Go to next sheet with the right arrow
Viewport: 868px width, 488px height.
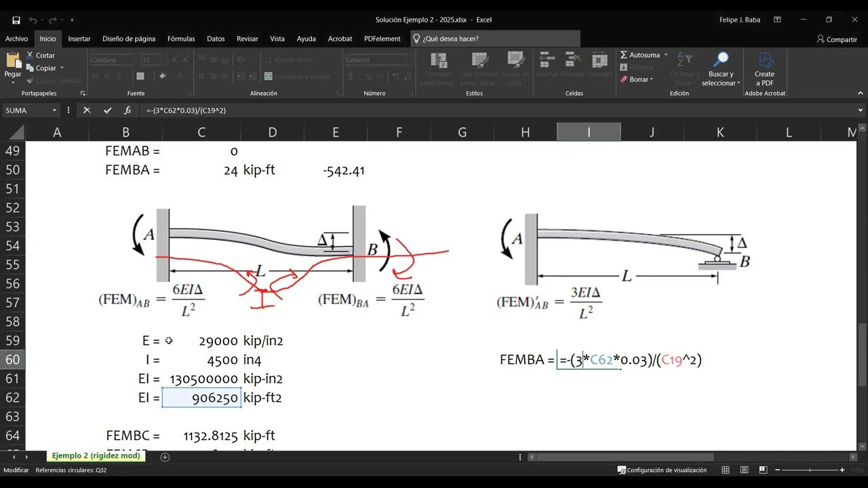coord(26,457)
